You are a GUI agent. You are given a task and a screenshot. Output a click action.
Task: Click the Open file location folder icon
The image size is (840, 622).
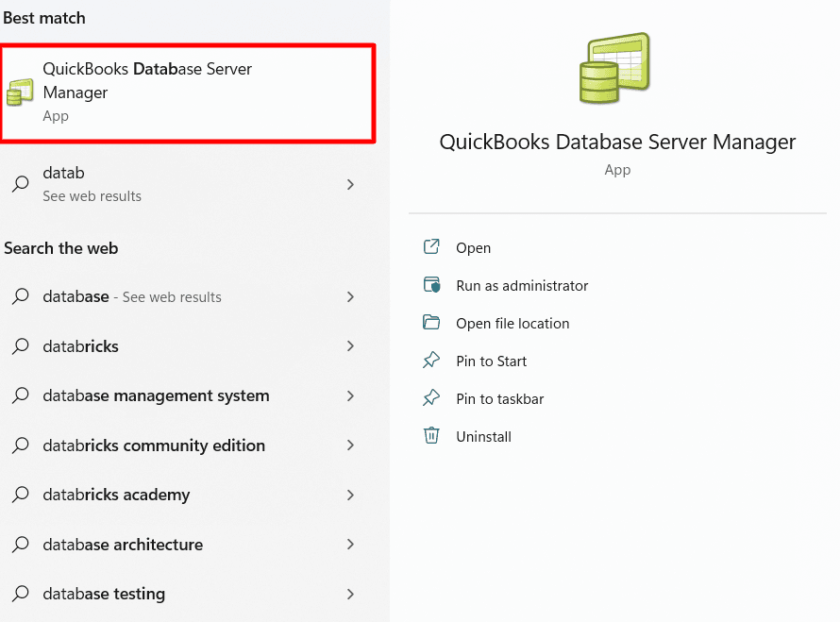(x=431, y=323)
